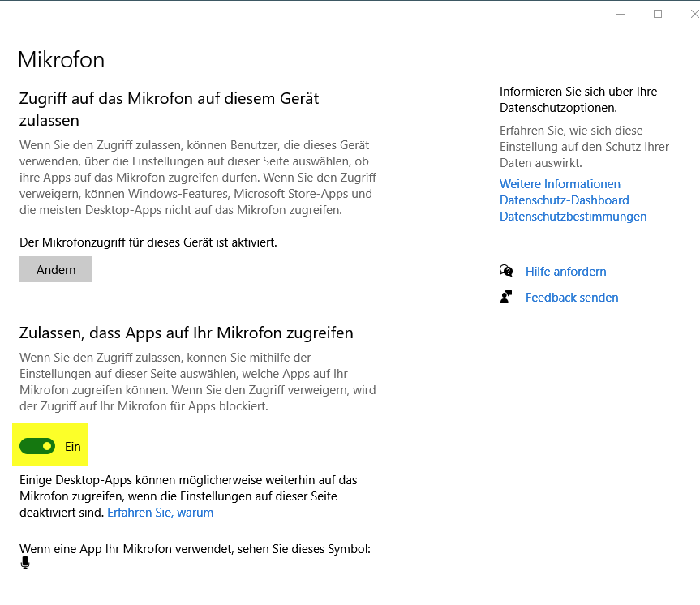The height and width of the screenshot is (605, 700).
Task: Maximize the settings window
Action: (658, 15)
